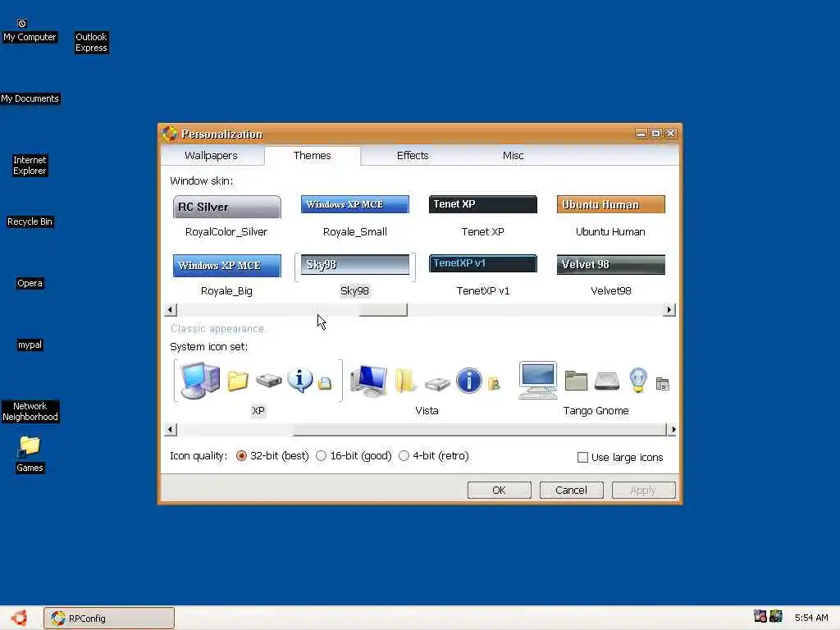
Task: Select the XP computer icon in icon set
Action: tap(200, 381)
